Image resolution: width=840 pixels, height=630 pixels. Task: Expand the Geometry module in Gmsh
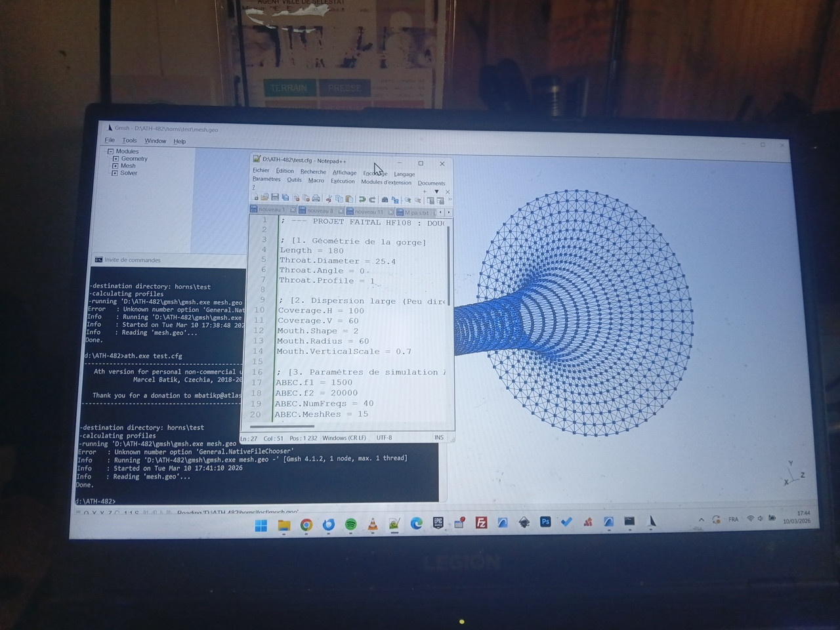click(x=115, y=159)
